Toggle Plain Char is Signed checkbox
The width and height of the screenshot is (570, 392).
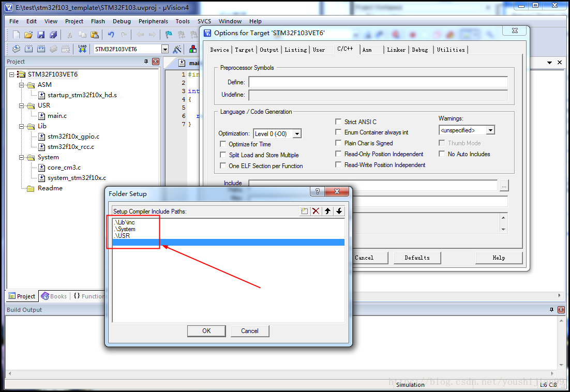(338, 143)
